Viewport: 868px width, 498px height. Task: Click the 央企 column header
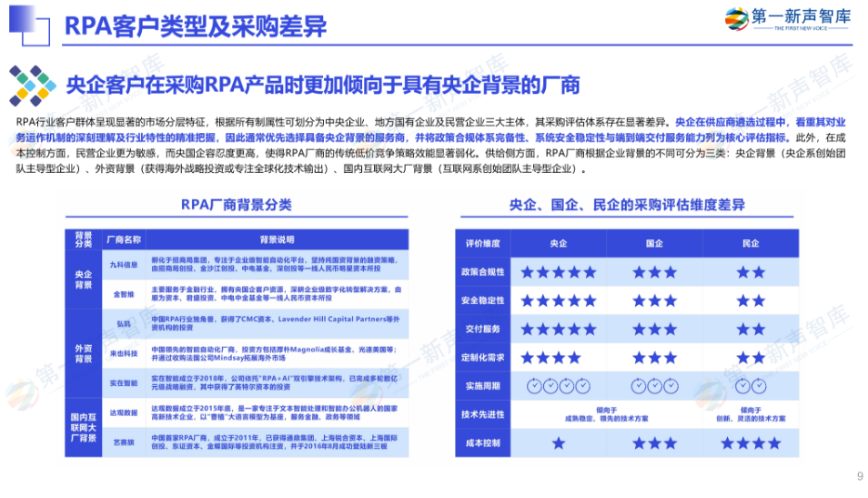click(x=559, y=243)
